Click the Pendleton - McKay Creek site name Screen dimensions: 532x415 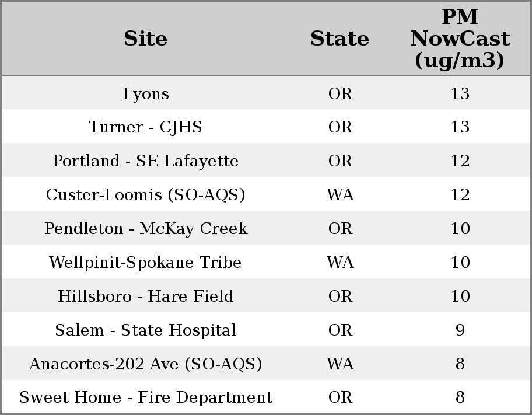pyautogui.click(x=145, y=229)
